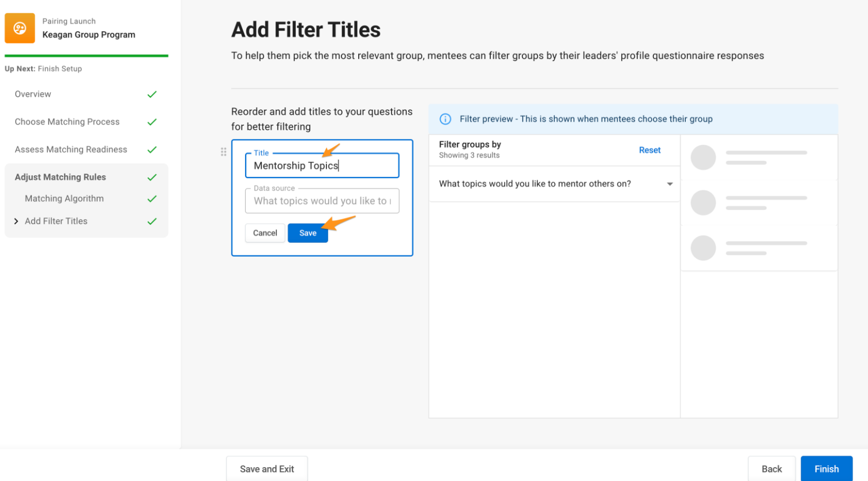Click Reset in Filter groups by
This screenshot has width=868, height=481.
coord(649,150)
